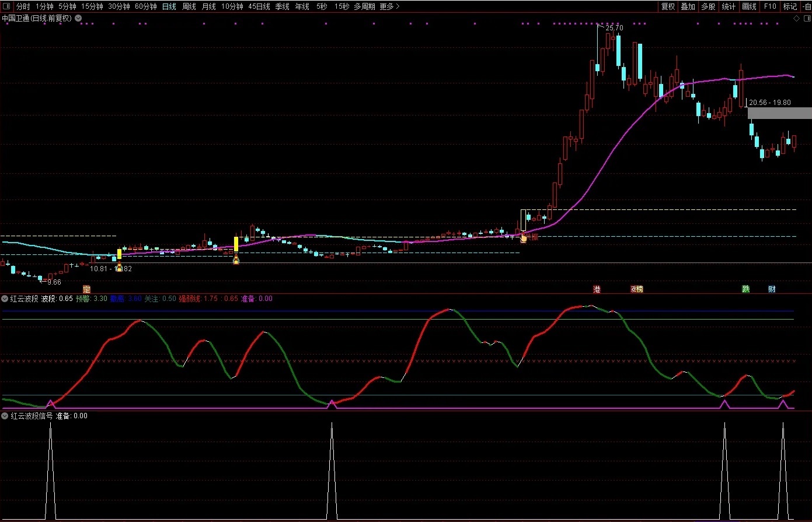This screenshot has width=812, height=522.
Task: Click the 叠加 overlay button
Action: click(x=688, y=6)
